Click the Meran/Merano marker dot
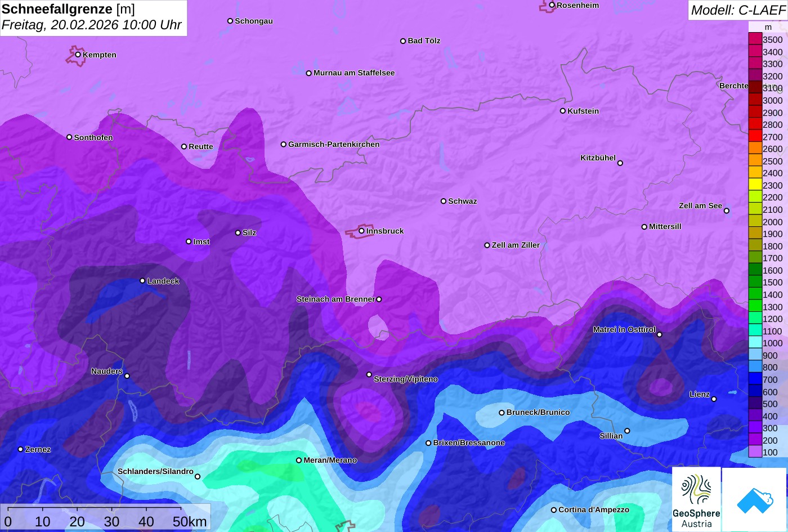 tap(299, 460)
